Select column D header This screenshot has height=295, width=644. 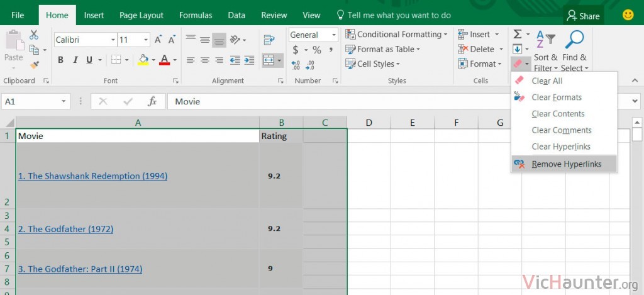[x=369, y=123]
